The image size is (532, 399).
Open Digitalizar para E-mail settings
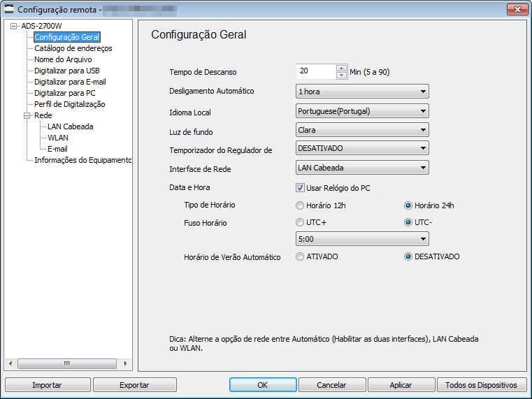pyautogui.click(x=70, y=82)
